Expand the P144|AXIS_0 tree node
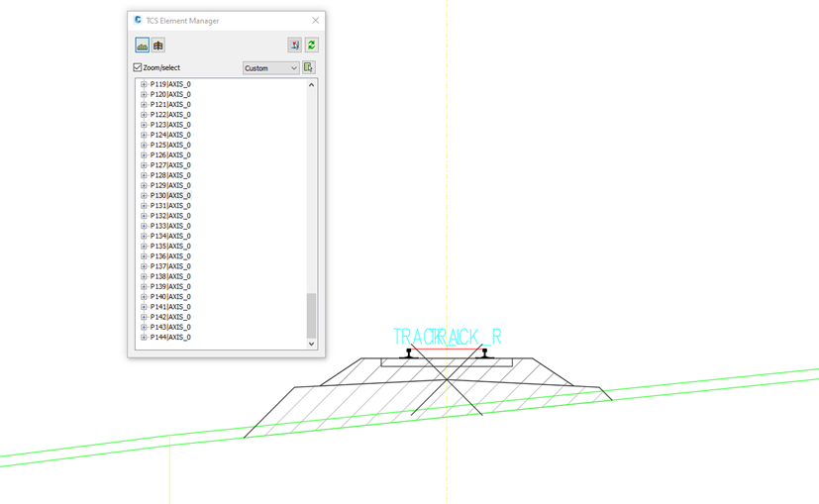 144,338
